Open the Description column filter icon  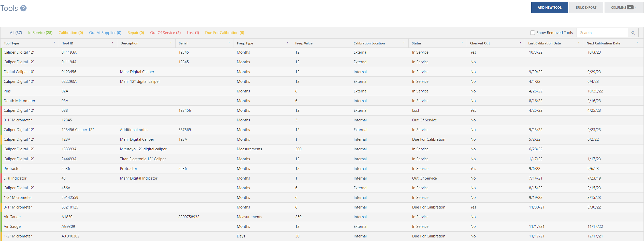coord(171,43)
